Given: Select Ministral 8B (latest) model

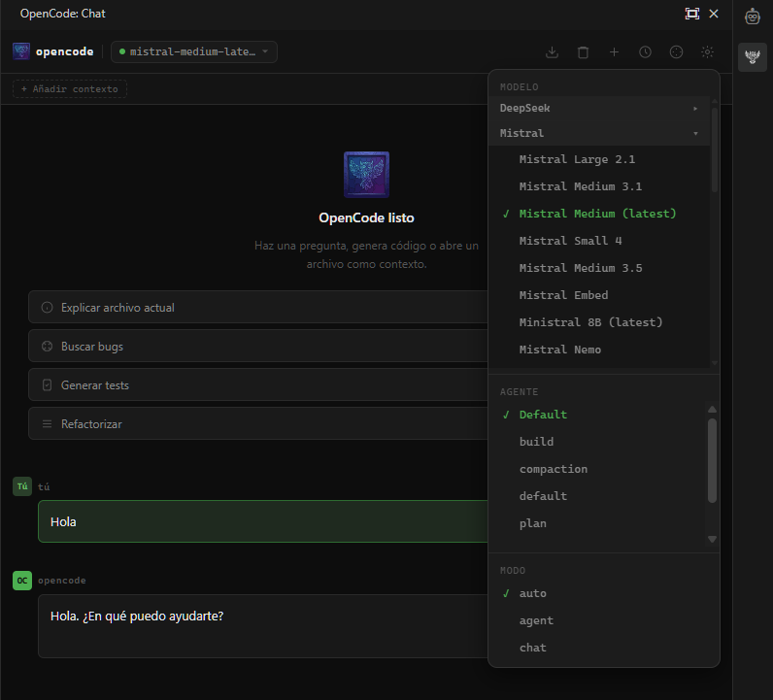Looking at the screenshot, I should 599,322.
